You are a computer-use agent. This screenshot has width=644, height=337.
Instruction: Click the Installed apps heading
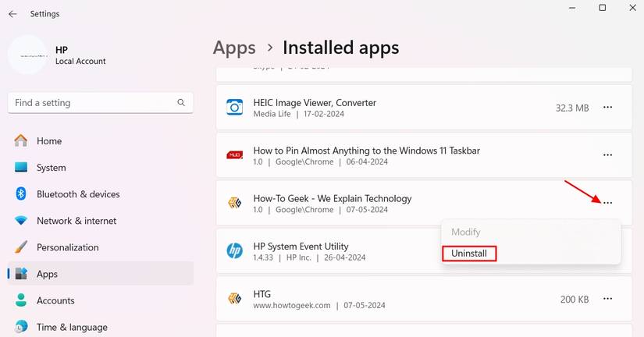[x=341, y=48]
